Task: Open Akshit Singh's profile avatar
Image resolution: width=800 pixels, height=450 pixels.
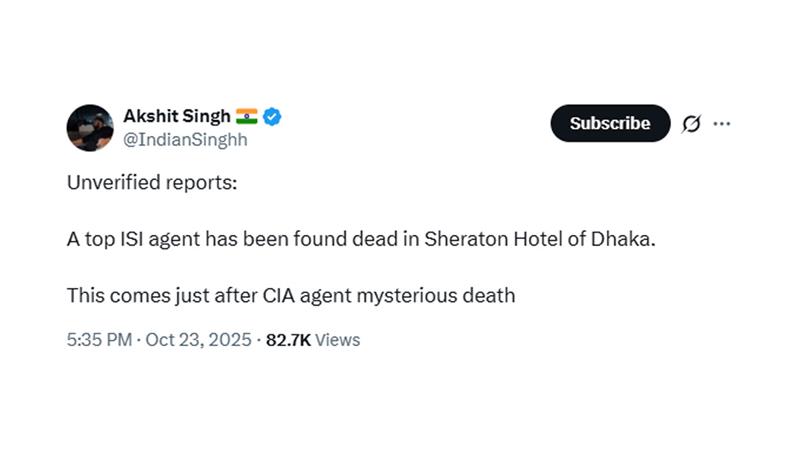Action: tap(90, 127)
